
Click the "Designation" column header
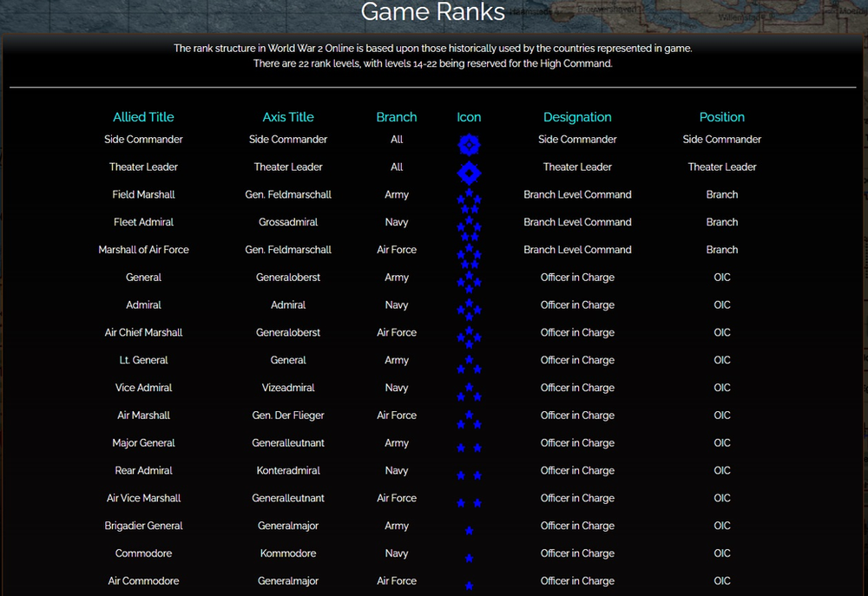pos(577,117)
